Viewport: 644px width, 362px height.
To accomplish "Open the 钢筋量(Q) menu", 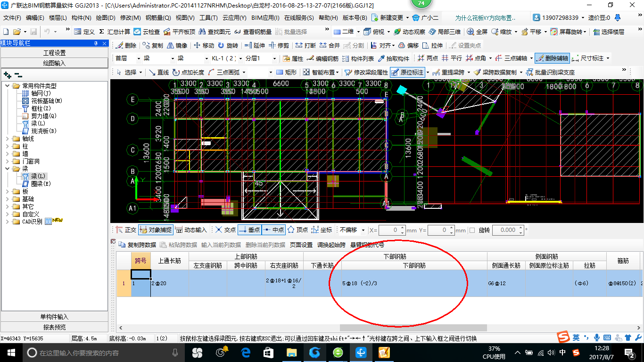I will 158,18.
